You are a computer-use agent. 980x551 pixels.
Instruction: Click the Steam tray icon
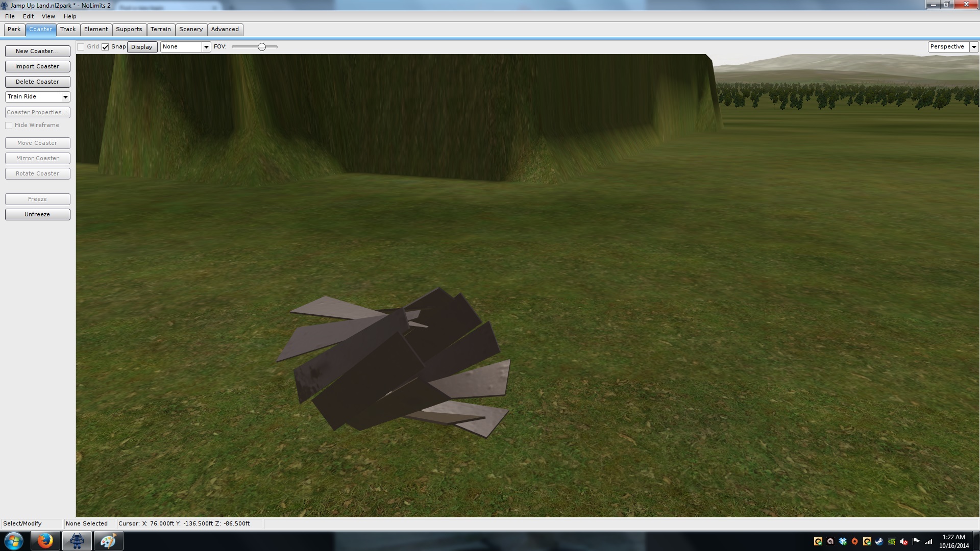[x=879, y=541]
